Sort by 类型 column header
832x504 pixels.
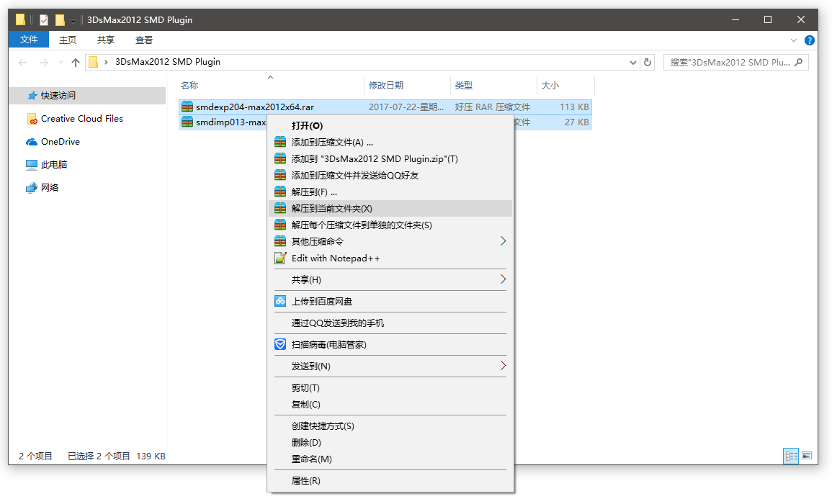click(463, 86)
